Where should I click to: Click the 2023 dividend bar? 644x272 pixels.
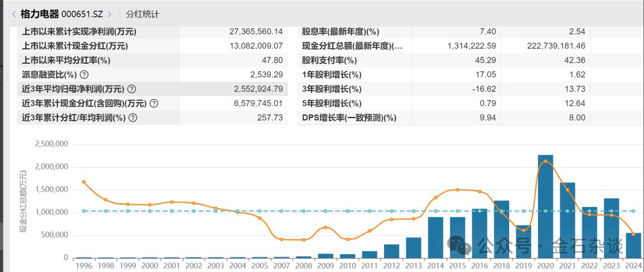click(x=612, y=228)
